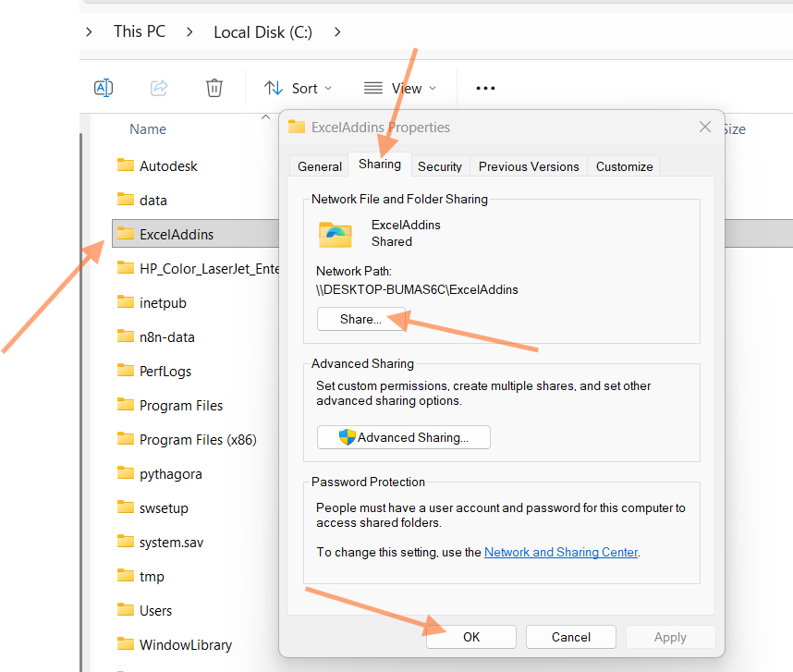793x672 pixels.
Task: Click the shared folder icon in dialog
Action: 335,235
